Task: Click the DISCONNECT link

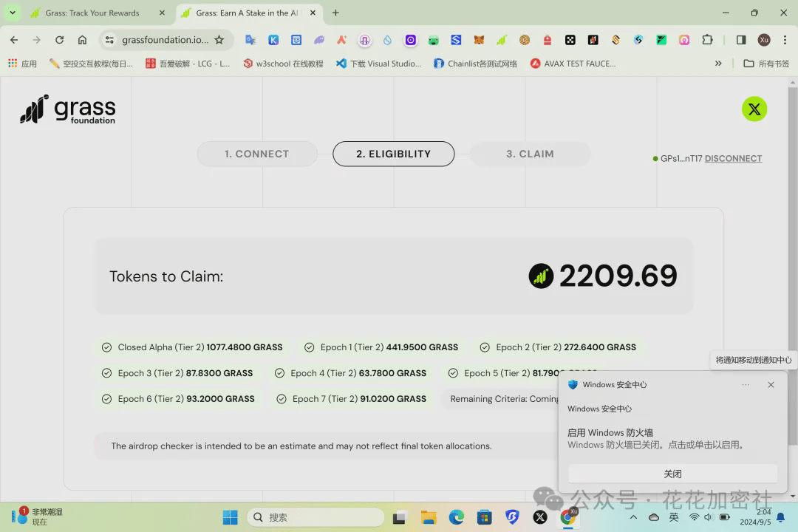Action: pyautogui.click(x=733, y=158)
